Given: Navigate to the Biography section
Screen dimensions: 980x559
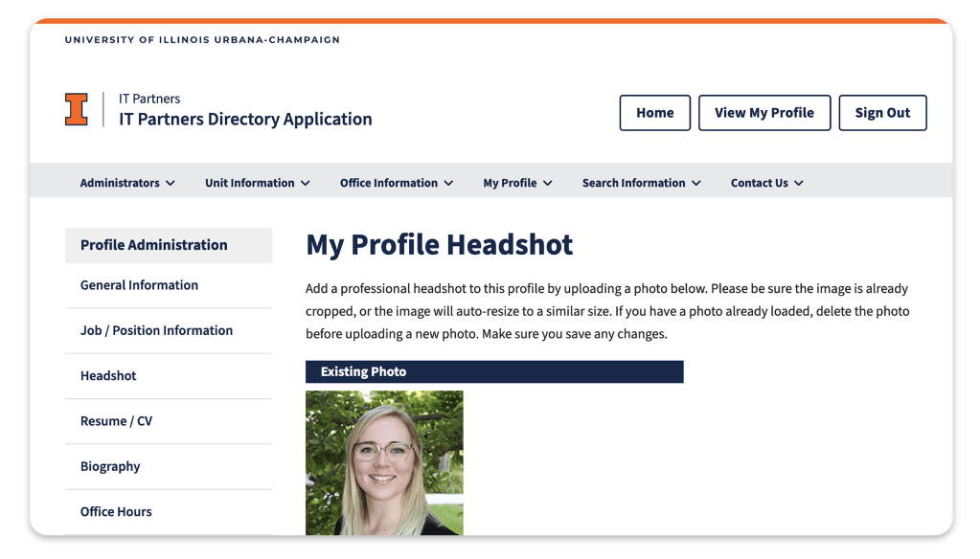Looking at the screenshot, I should pos(110,466).
